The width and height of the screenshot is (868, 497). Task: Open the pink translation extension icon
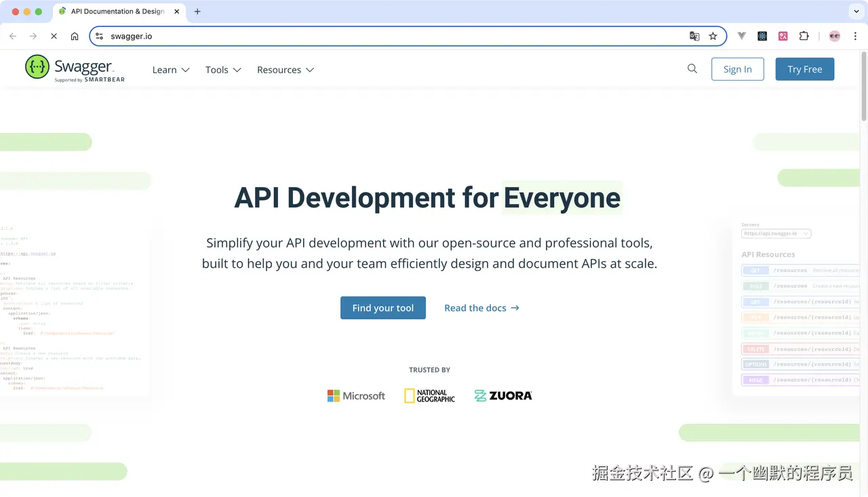[x=783, y=36]
